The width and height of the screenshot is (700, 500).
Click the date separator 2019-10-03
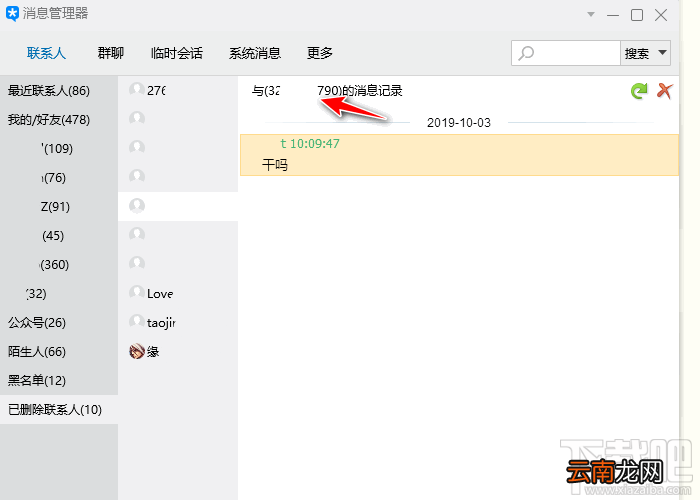pyautogui.click(x=459, y=123)
